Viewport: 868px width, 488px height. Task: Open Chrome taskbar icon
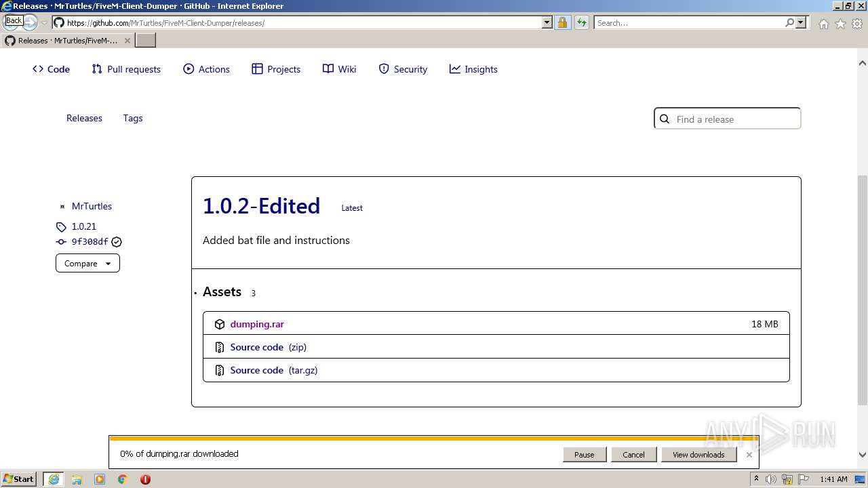click(x=123, y=479)
